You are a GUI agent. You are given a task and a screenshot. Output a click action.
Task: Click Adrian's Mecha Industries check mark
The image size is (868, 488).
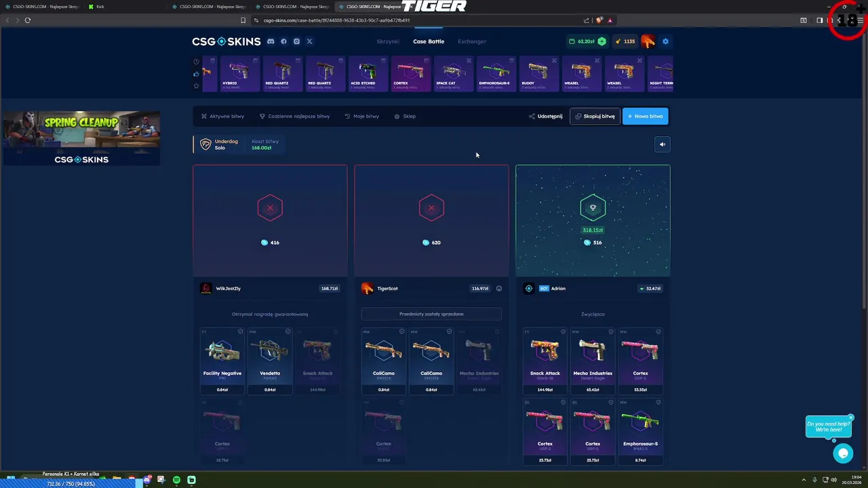610,331
